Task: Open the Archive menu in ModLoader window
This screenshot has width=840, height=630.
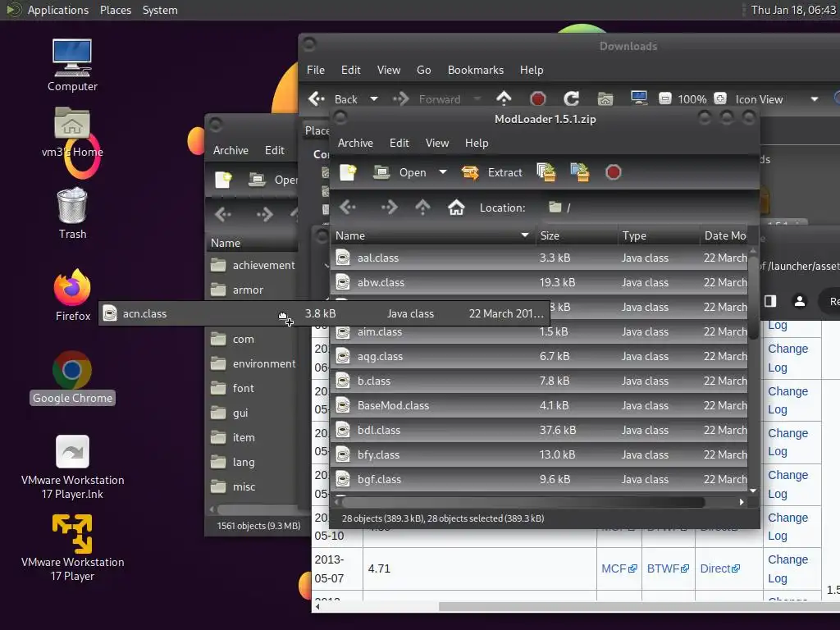Action: pyautogui.click(x=355, y=143)
